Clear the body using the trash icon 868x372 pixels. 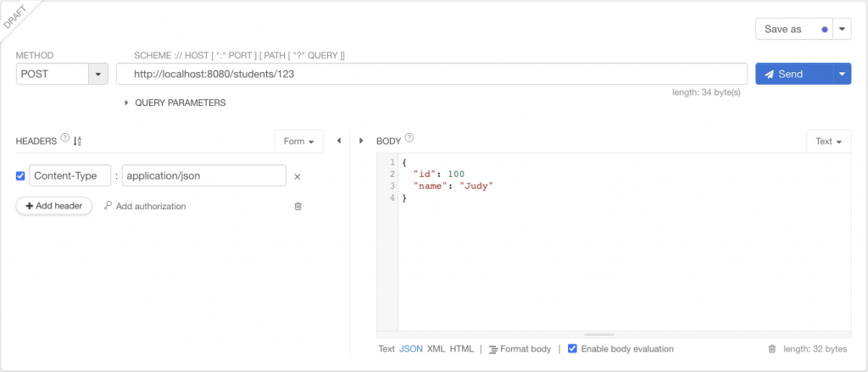tap(771, 349)
